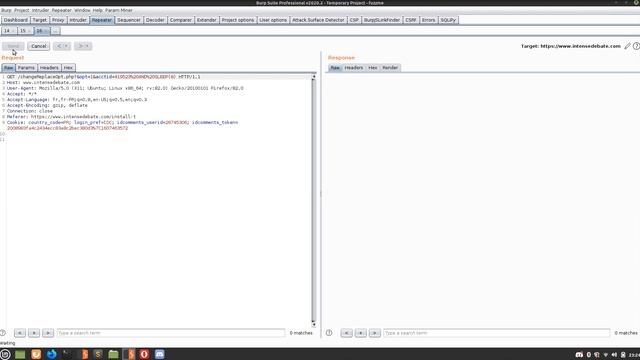Open history back dropdown arrow
This screenshot has height=360, width=640.
pos(66,46)
